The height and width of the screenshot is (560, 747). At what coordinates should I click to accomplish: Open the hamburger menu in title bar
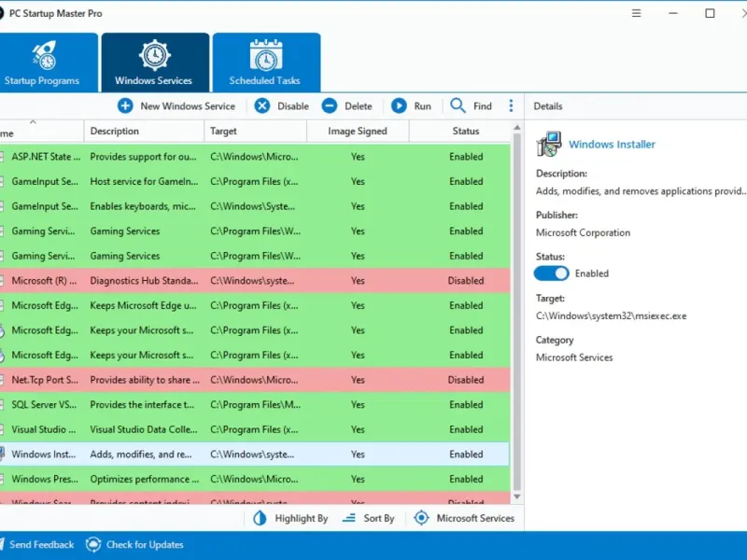click(x=637, y=13)
